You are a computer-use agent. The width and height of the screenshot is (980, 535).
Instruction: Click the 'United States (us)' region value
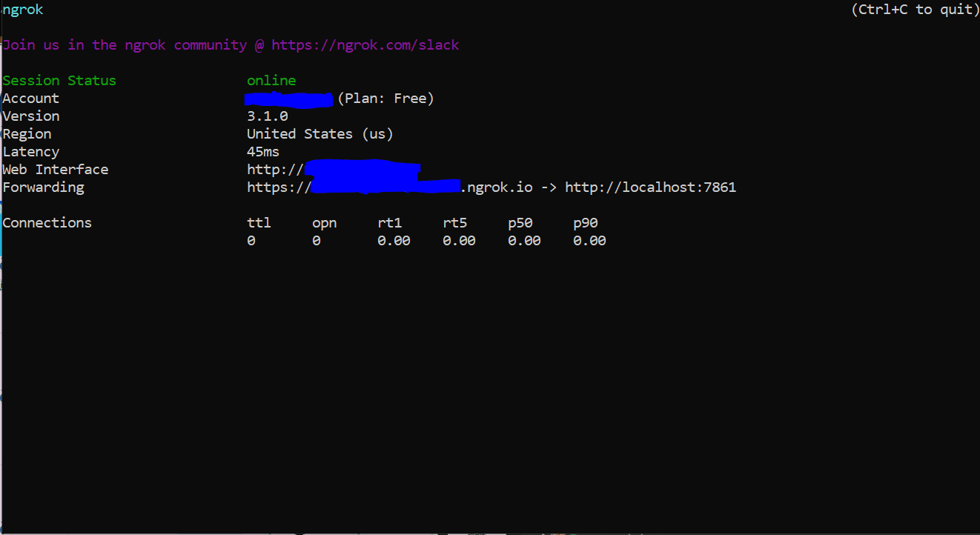pyautogui.click(x=320, y=134)
